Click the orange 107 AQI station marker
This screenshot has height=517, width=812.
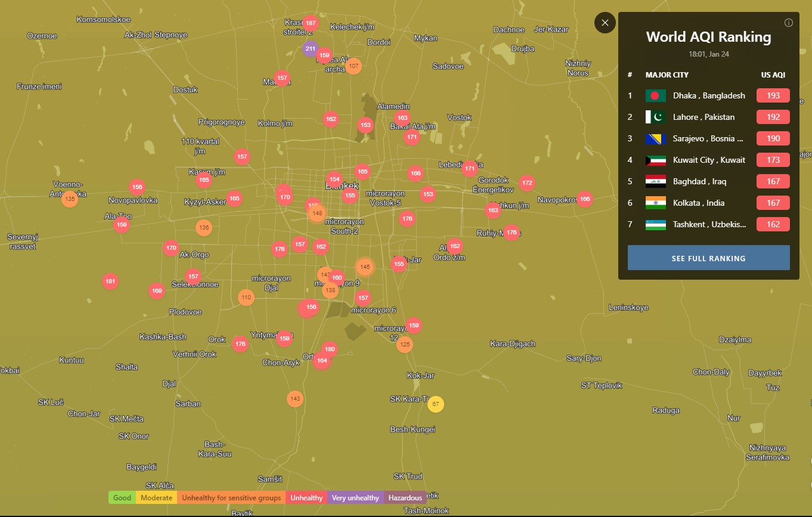[x=354, y=66]
